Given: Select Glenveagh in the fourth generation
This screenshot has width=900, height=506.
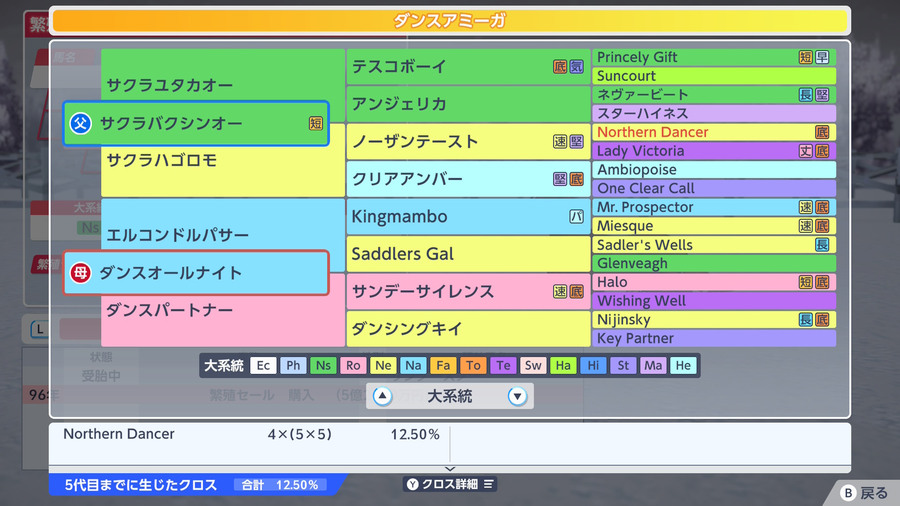Looking at the screenshot, I should [713, 263].
